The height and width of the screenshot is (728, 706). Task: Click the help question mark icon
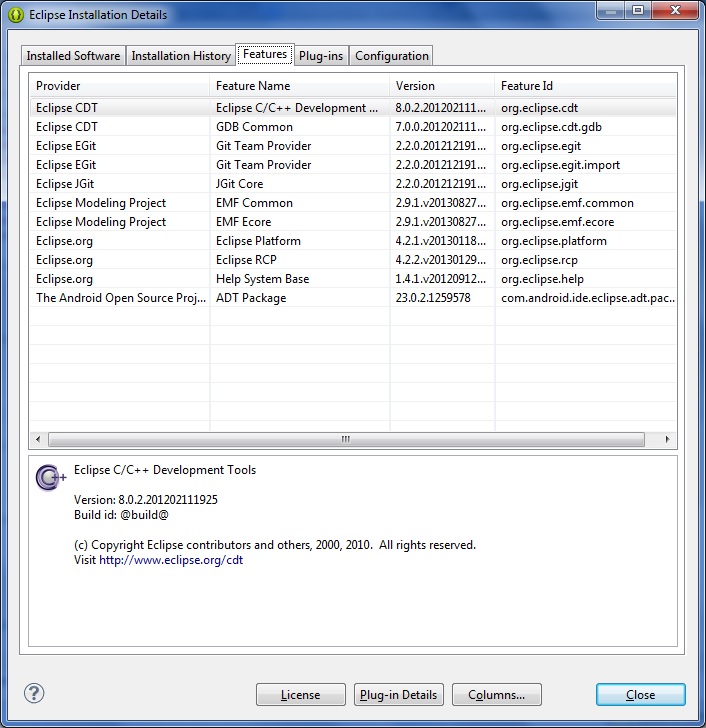34,694
